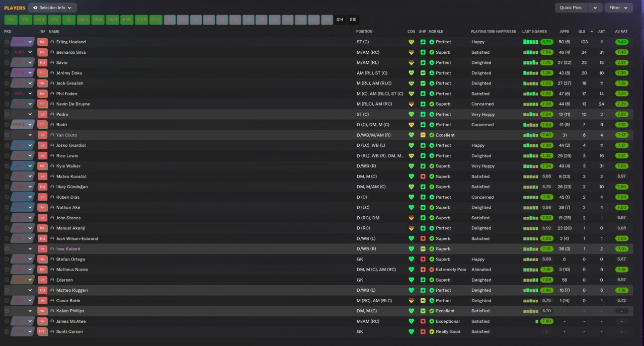Click Erling Haaland's Int status badge
644x346 pixels.
tap(42, 42)
